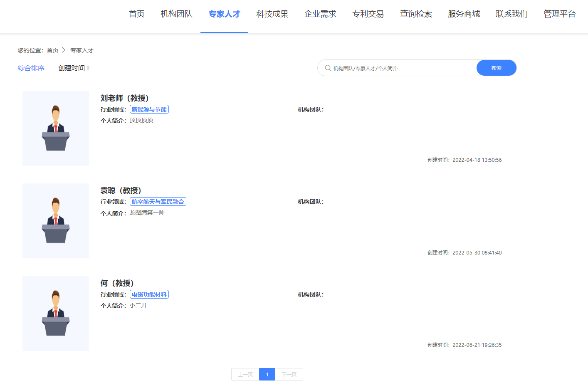Image resolution: width=588 pixels, height=383 pixels.
Task: Go to the 机构团队 tab
Action: click(x=176, y=14)
